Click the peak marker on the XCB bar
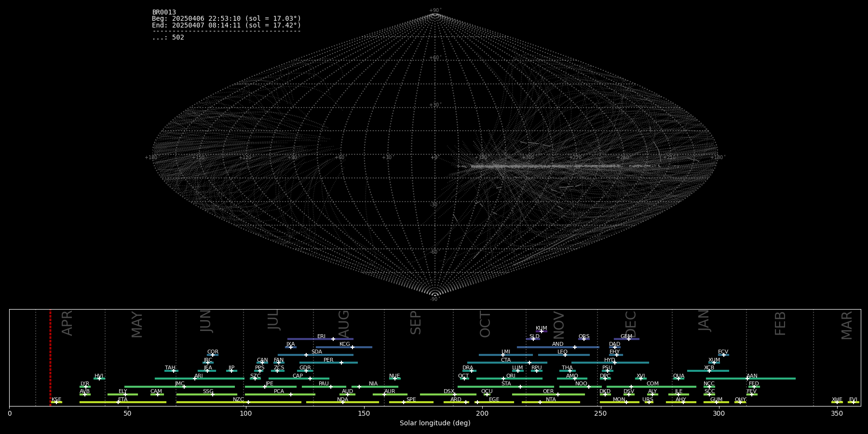 point(709,371)
